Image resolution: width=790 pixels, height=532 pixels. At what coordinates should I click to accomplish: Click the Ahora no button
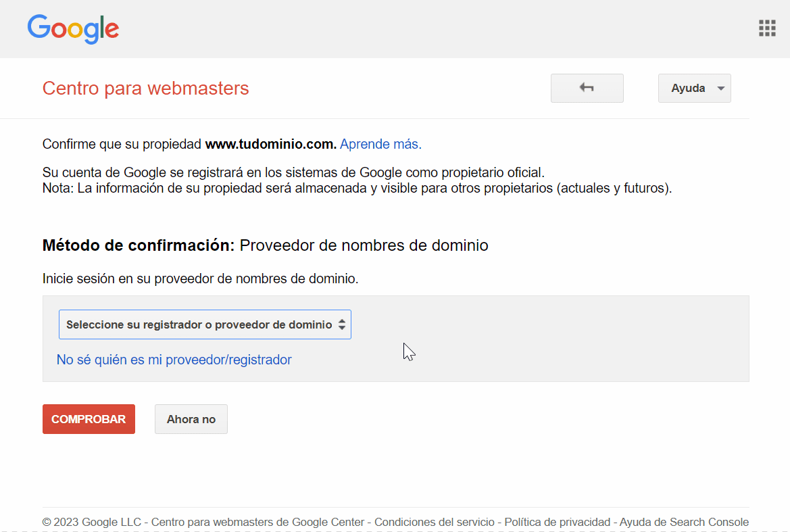point(191,419)
